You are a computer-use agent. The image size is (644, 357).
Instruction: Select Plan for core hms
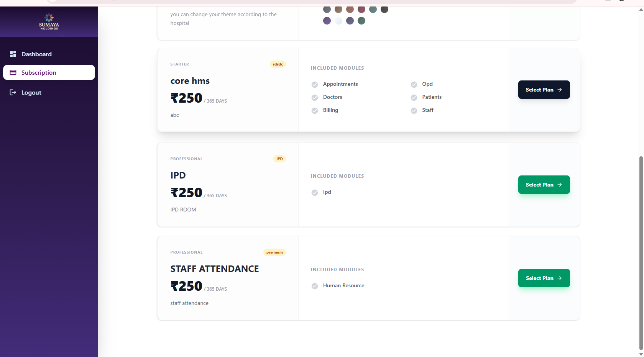point(544,90)
